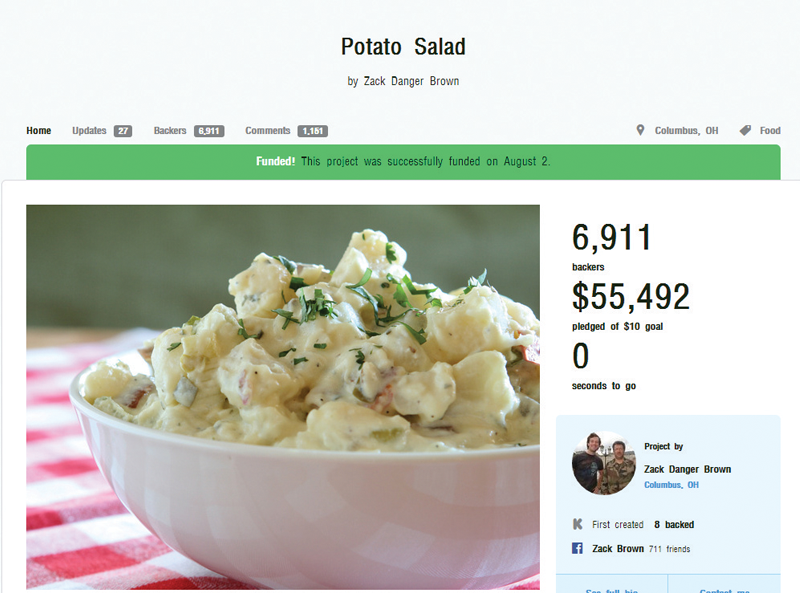The width and height of the screenshot is (800, 593).
Task: Click Zack Danger Brown's profile photo
Action: point(604,463)
